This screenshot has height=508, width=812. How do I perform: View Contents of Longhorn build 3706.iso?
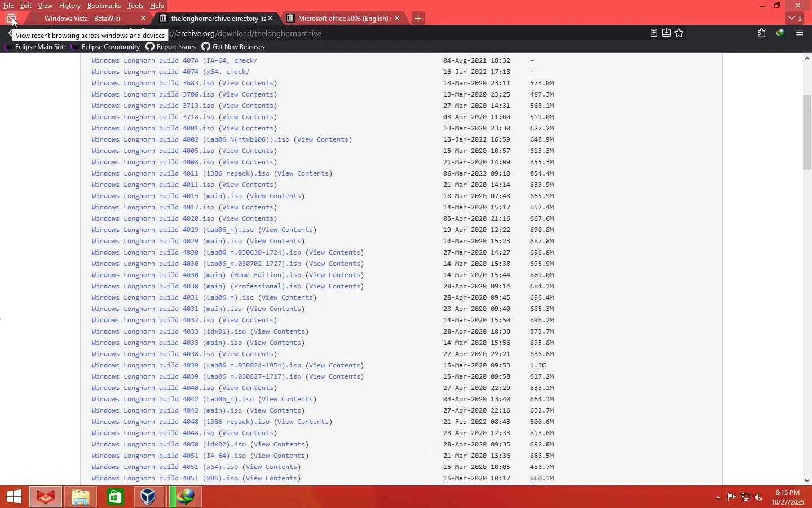tap(248, 94)
